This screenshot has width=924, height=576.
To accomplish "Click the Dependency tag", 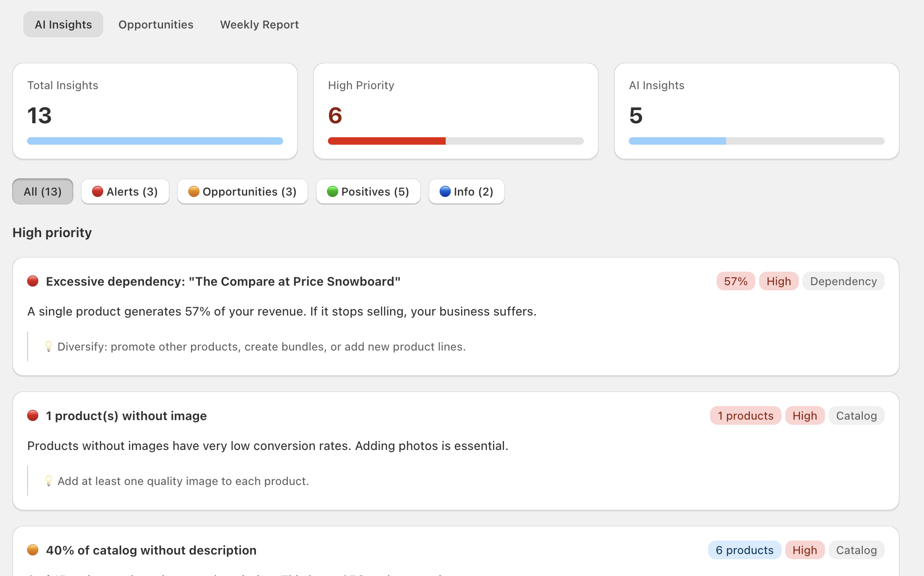I will coord(844,281).
